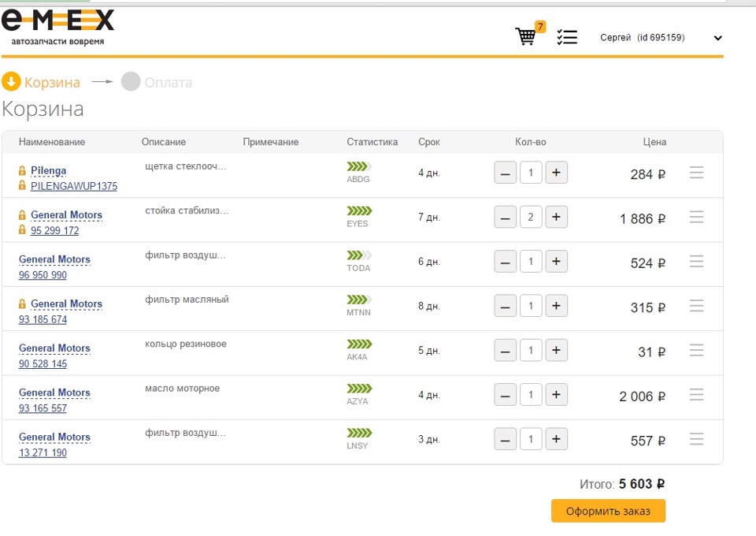Open part number 96 950 990 link
The height and width of the screenshot is (536, 756).
(43, 275)
